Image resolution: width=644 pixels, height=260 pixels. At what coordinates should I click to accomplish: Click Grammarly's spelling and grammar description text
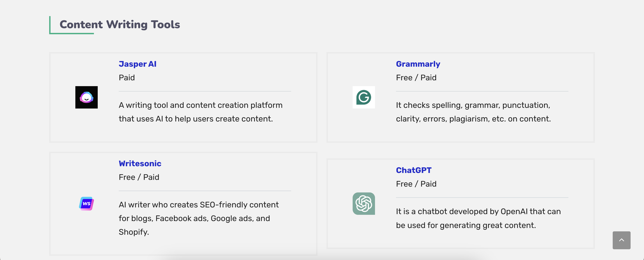473,112
